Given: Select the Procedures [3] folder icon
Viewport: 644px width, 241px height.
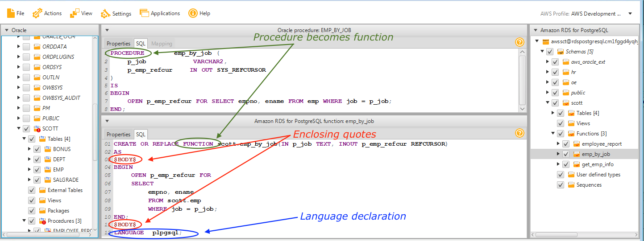Looking at the screenshot, I should pos(43,221).
